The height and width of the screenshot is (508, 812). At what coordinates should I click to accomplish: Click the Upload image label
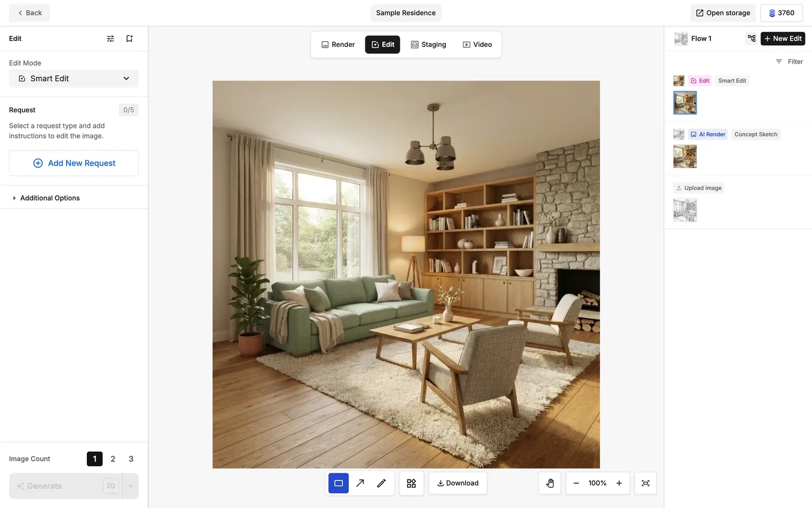[699, 188]
